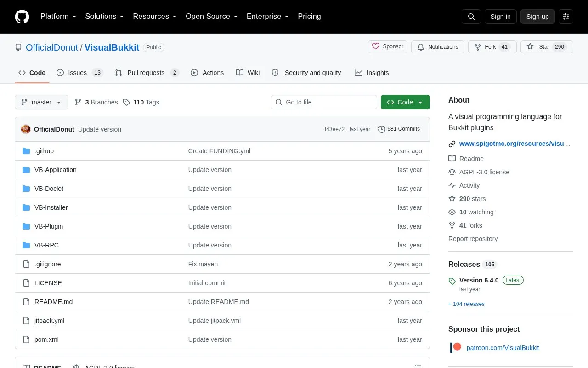Click the Sign up button
Viewport: 588px width, 368px height.
point(537,17)
